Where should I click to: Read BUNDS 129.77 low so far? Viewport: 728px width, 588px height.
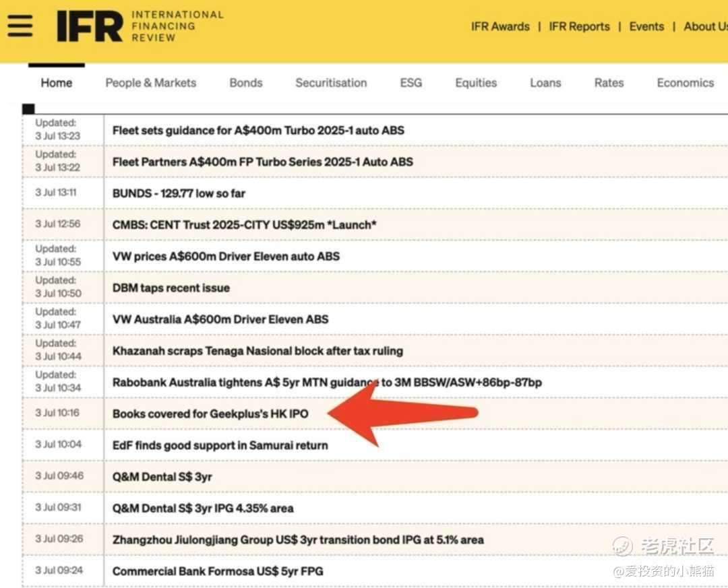(x=179, y=193)
